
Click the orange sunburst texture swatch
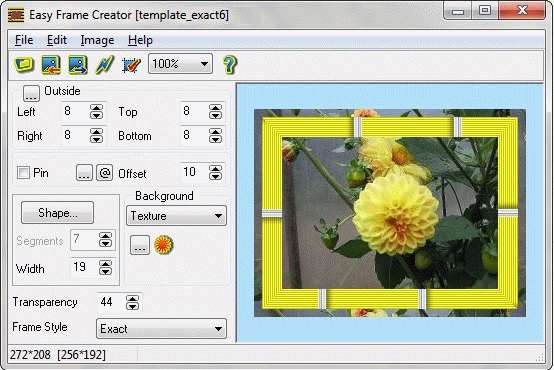(163, 245)
